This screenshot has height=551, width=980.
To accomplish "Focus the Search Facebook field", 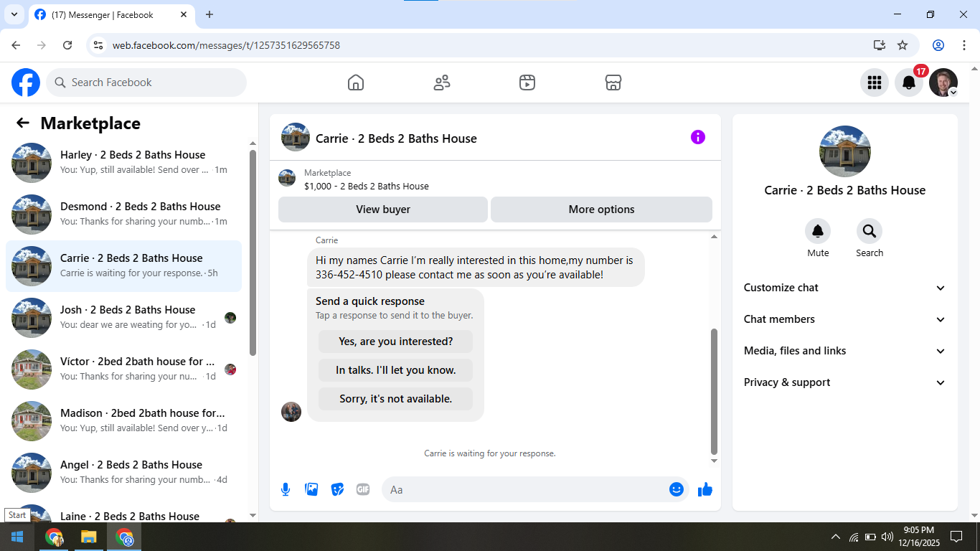I will click(146, 83).
